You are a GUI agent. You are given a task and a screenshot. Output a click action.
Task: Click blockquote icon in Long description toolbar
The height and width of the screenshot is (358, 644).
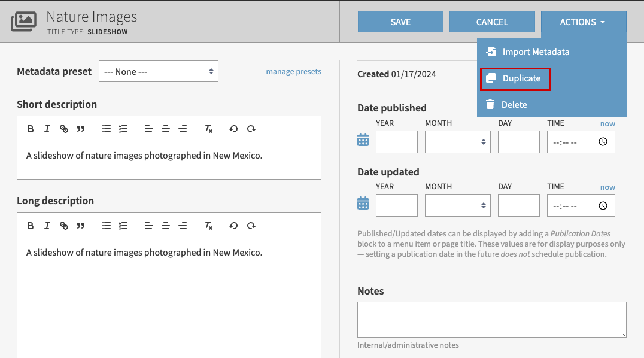pyautogui.click(x=81, y=226)
